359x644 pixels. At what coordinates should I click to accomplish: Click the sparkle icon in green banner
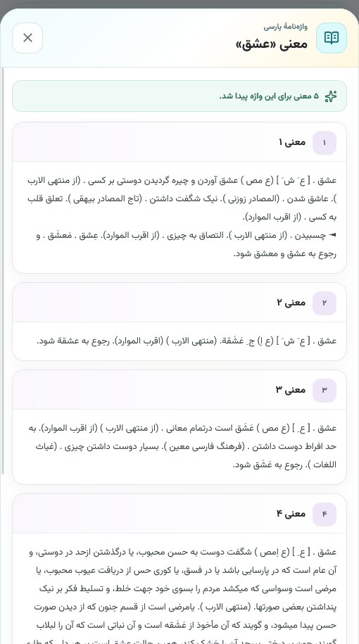click(x=331, y=96)
